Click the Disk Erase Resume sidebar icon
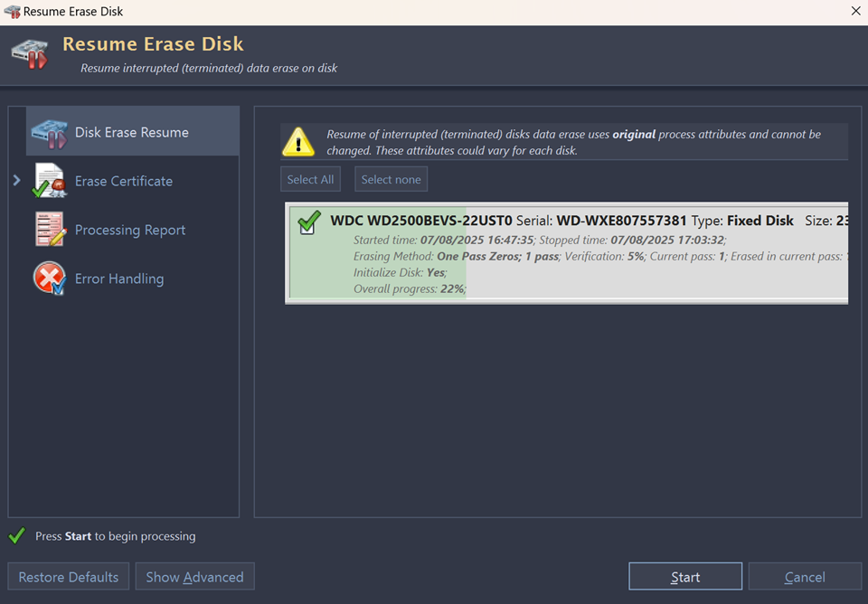Viewport: 868px width, 604px height. pyautogui.click(x=49, y=132)
